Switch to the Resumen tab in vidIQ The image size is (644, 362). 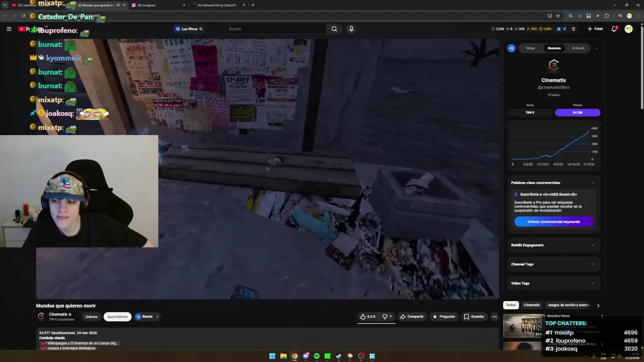(554, 48)
